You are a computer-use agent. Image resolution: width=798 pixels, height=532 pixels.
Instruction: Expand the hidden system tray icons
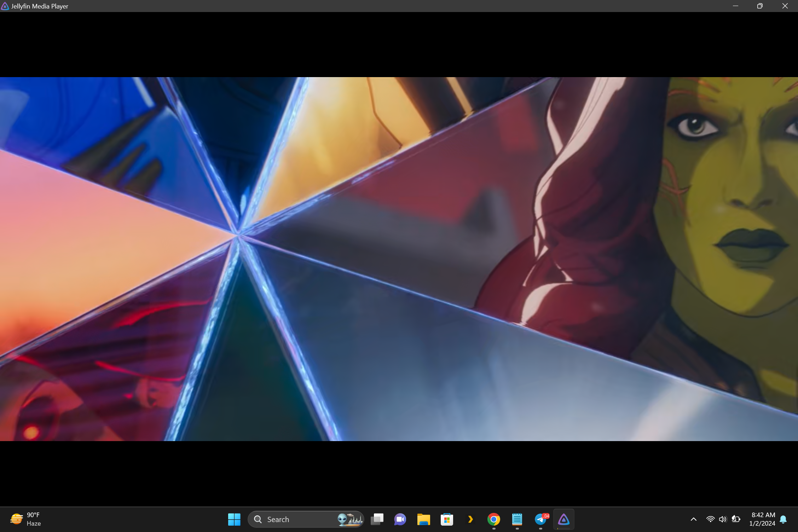[x=693, y=519]
